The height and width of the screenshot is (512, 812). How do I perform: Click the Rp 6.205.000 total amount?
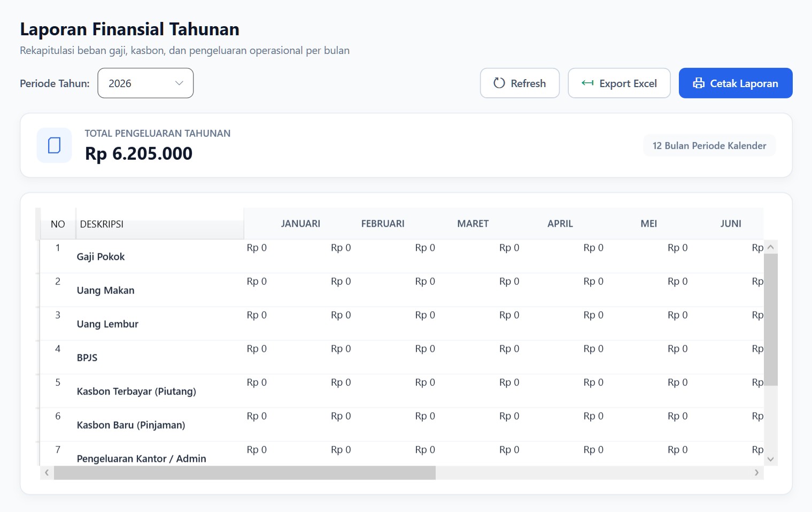[138, 153]
